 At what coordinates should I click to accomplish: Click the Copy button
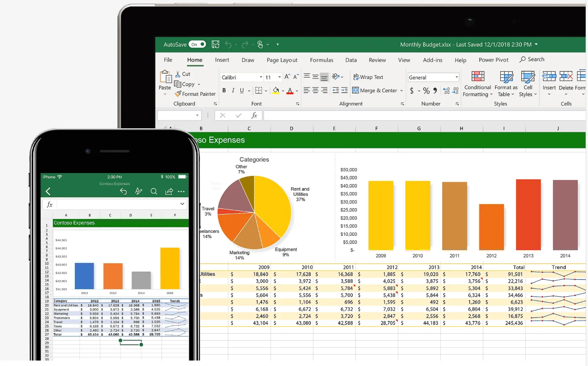(x=184, y=84)
